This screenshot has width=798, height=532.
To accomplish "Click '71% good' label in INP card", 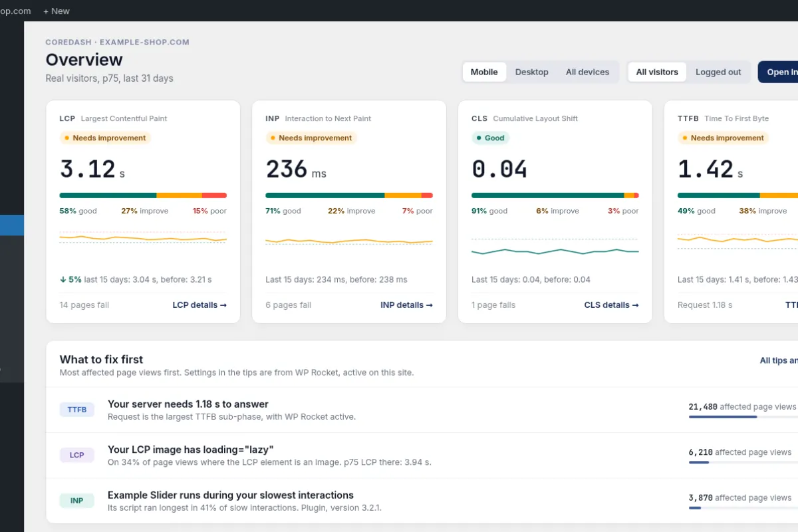I will [283, 211].
